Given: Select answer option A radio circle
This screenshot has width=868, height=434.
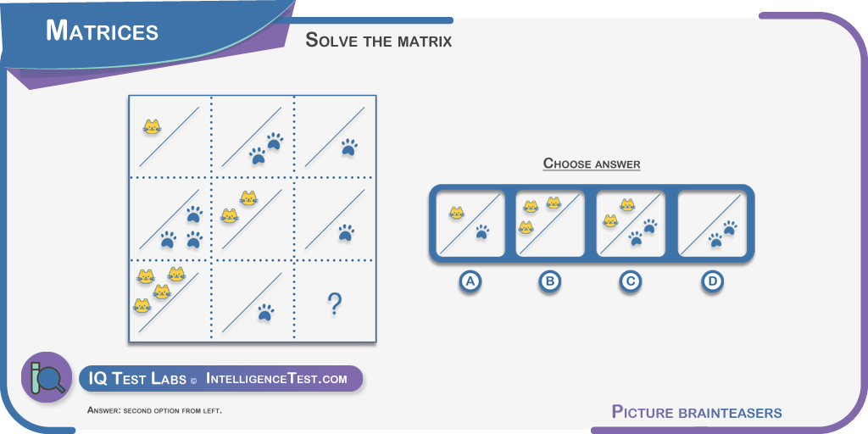Looking at the screenshot, I should (x=470, y=281).
